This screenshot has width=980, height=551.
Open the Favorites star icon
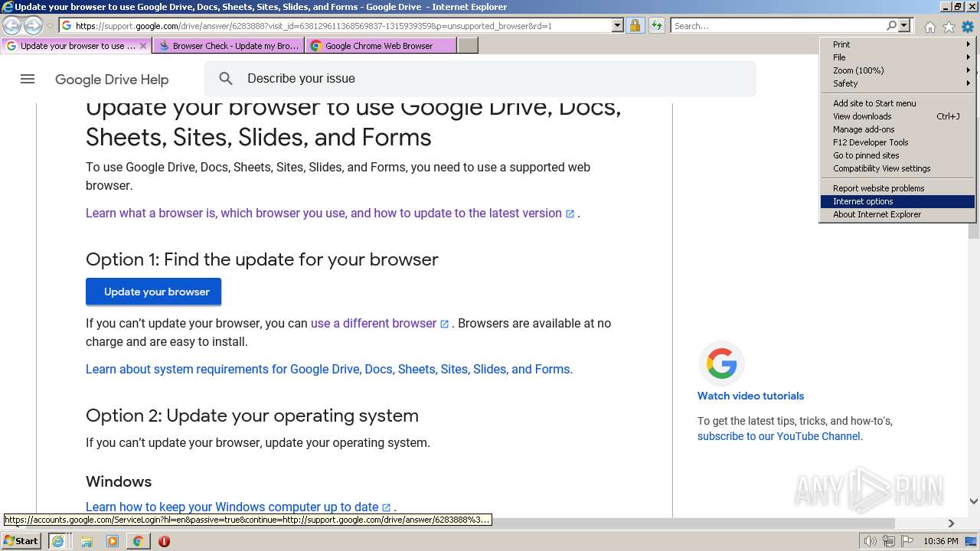(949, 27)
